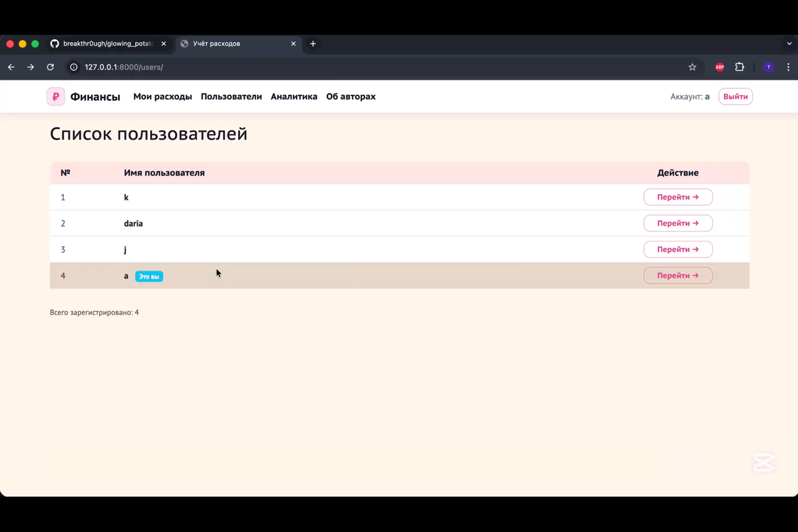Close the Учёт расходов tab

293,44
